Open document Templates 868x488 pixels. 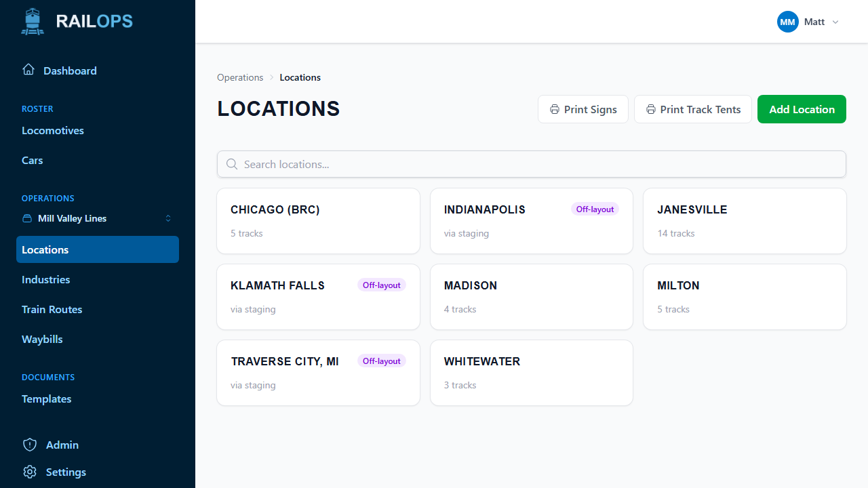tap(46, 399)
